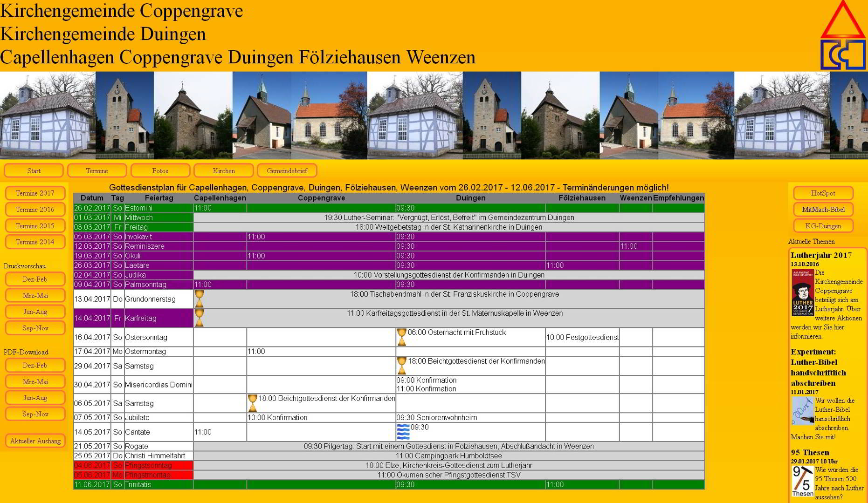Go to the Start page
The image size is (868, 503).
(x=34, y=170)
